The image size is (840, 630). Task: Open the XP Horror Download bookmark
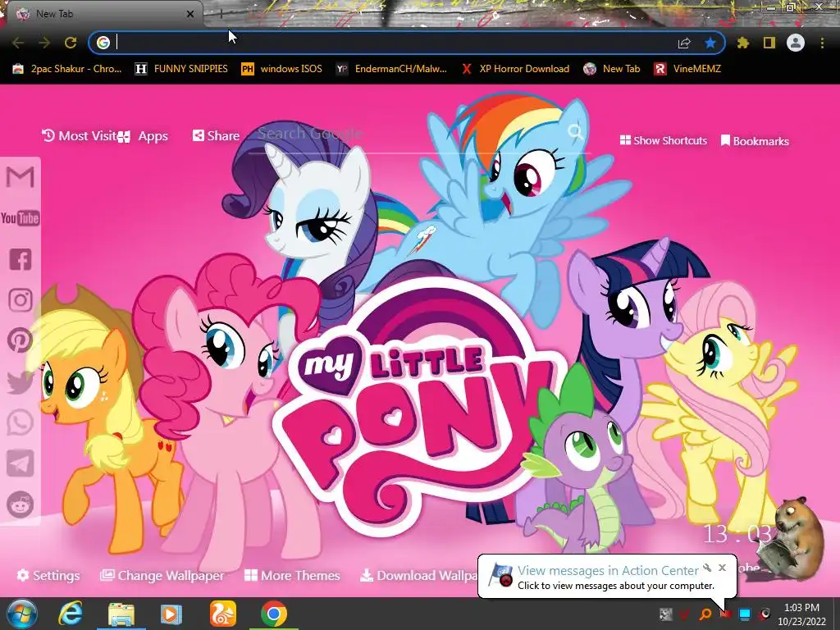point(515,69)
